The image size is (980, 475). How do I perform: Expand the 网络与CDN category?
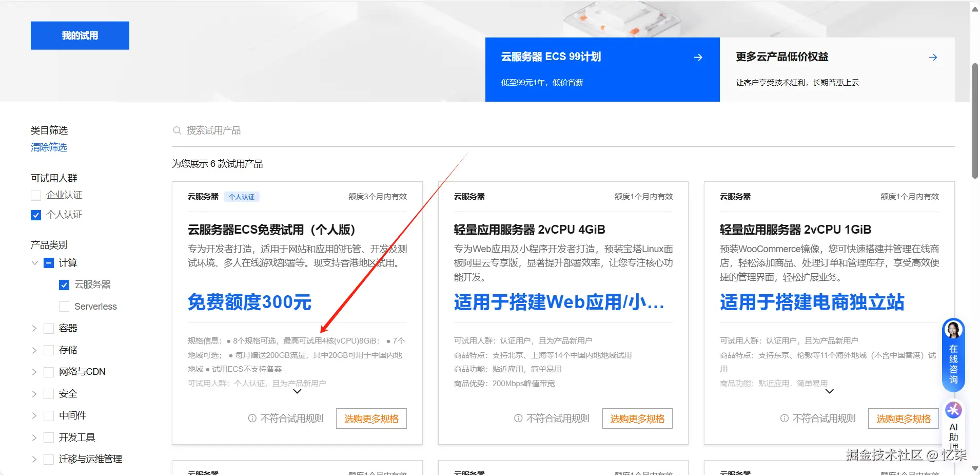click(x=34, y=372)
